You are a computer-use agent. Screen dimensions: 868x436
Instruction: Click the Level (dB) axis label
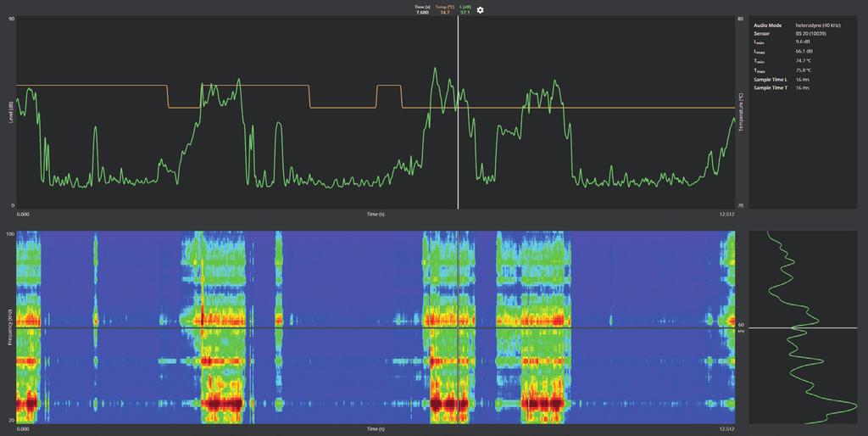coord(10,113)
